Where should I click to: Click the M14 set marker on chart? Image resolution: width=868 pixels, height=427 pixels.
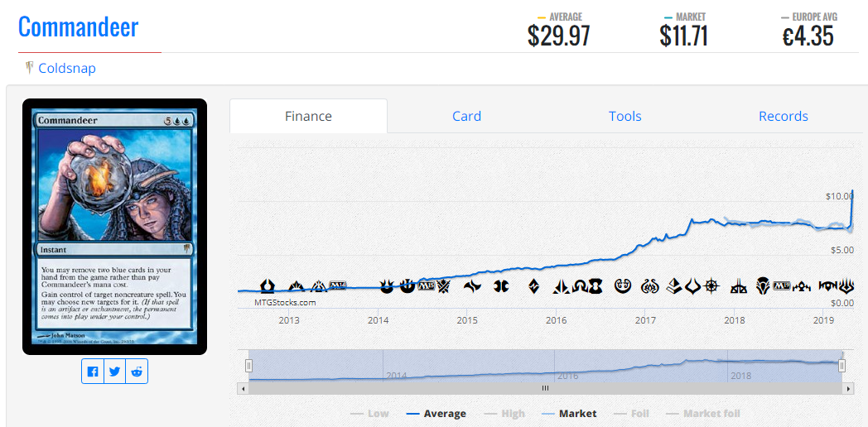337,286
